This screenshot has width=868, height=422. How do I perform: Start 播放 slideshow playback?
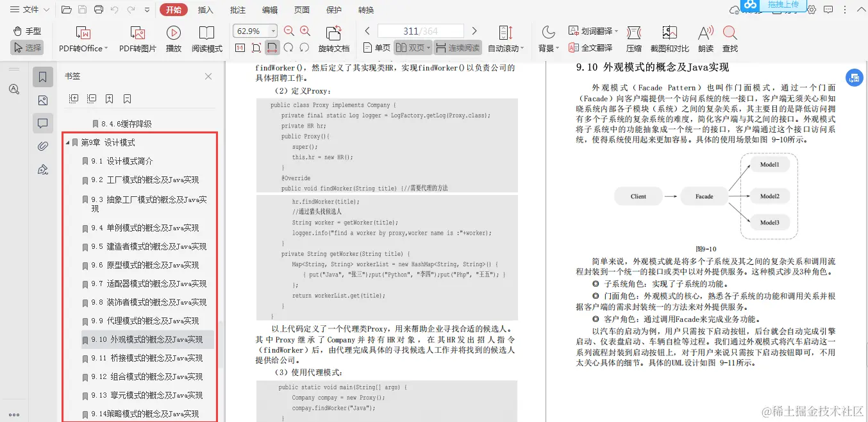(173, 38)
